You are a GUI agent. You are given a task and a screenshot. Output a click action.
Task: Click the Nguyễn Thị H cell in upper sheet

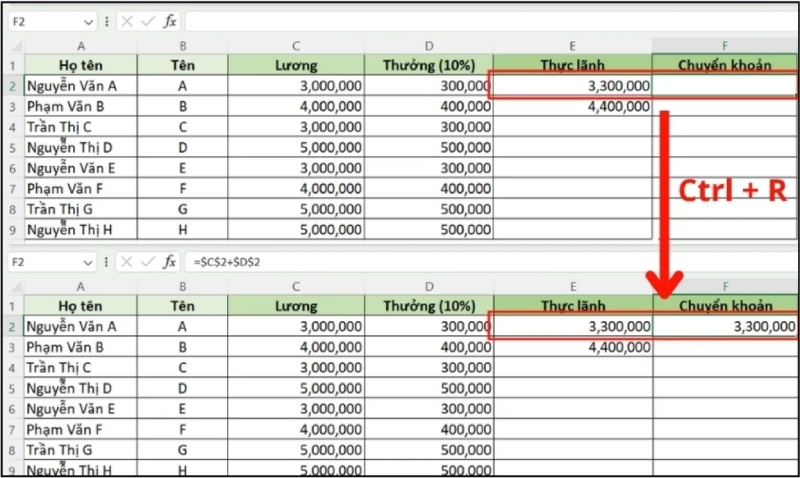[80, 228]
